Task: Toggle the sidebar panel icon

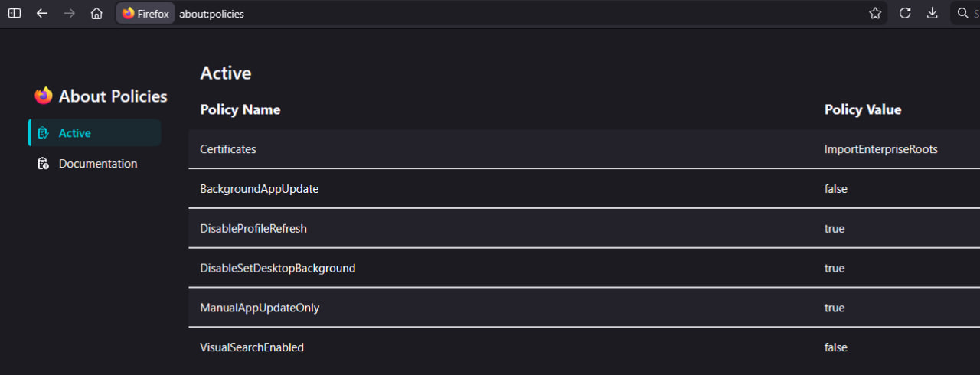Action: [15, 13]
